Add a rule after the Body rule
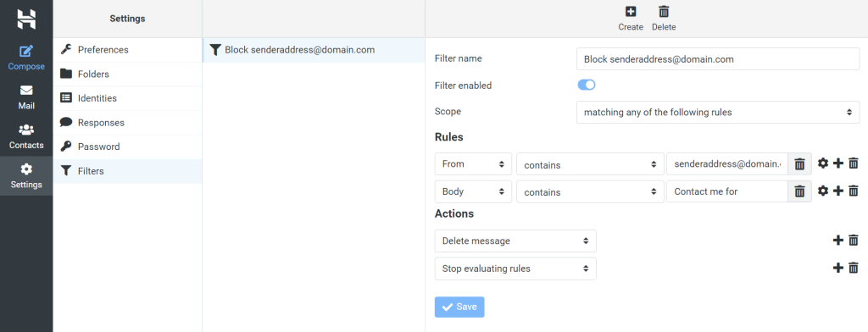Image resolution: width=868 pixels, height=332 pixels. tap(838, 191)
